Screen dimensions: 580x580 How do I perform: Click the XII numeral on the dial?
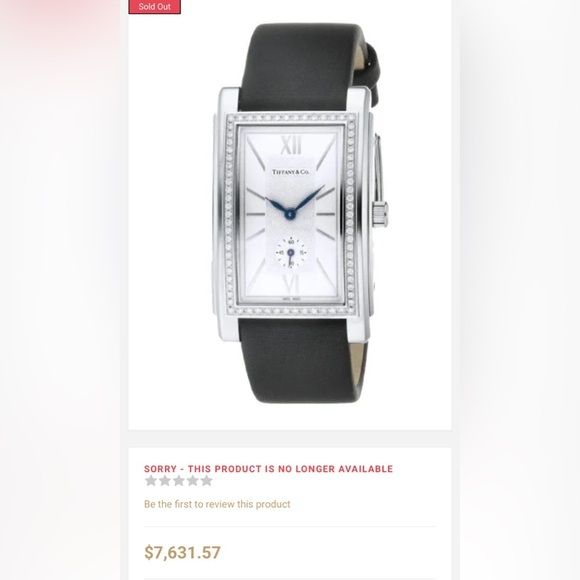click(291, 145)
